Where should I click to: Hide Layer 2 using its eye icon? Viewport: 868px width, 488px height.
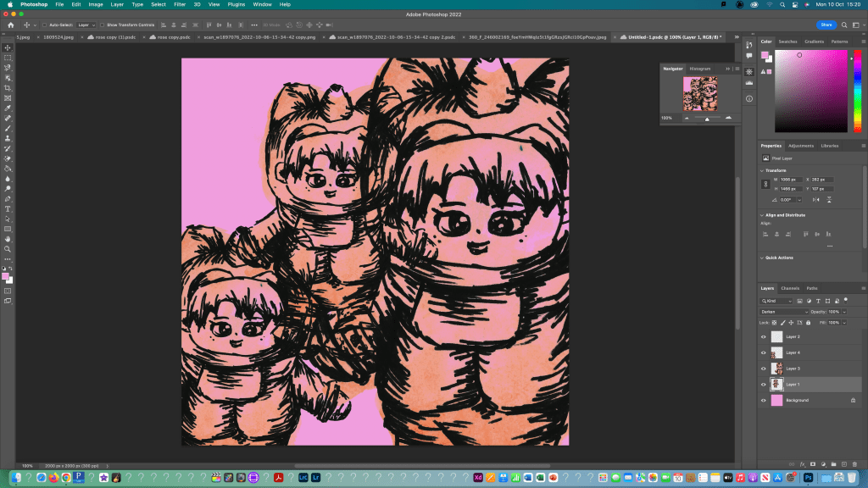763,336
